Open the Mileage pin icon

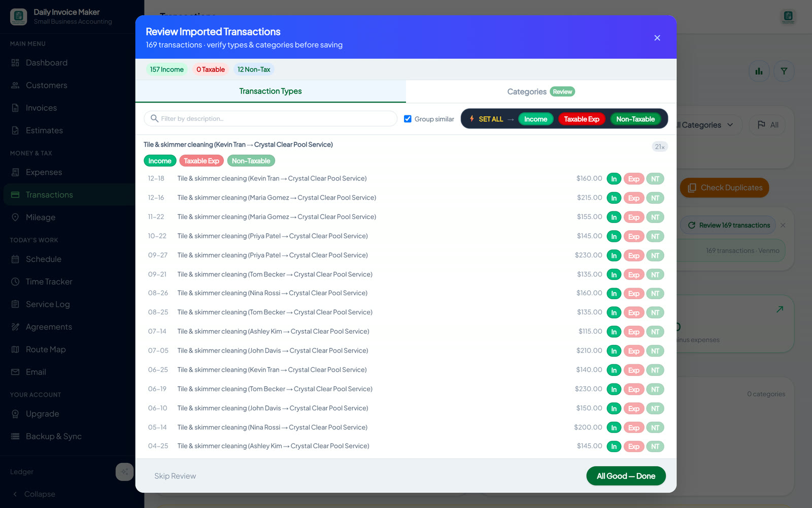pos(15,217)
